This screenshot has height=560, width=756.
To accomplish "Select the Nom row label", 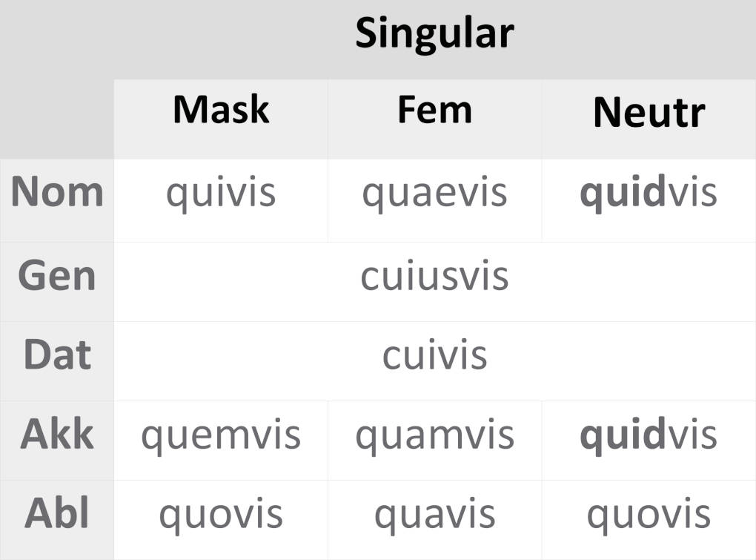I will click(57, 192).
